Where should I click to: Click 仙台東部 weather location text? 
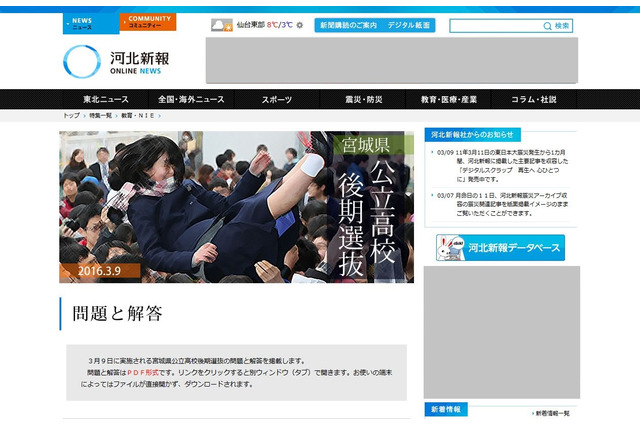click(251, 25)
